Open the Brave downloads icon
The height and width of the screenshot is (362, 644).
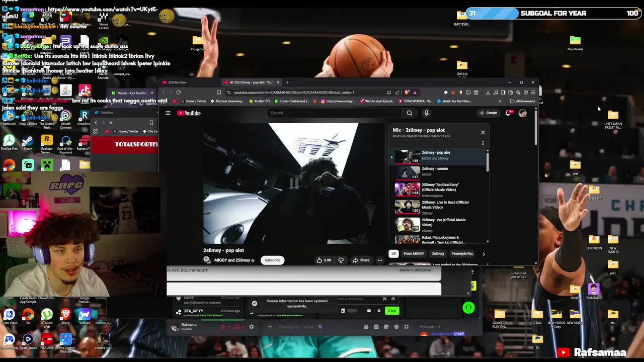(488, 93)
